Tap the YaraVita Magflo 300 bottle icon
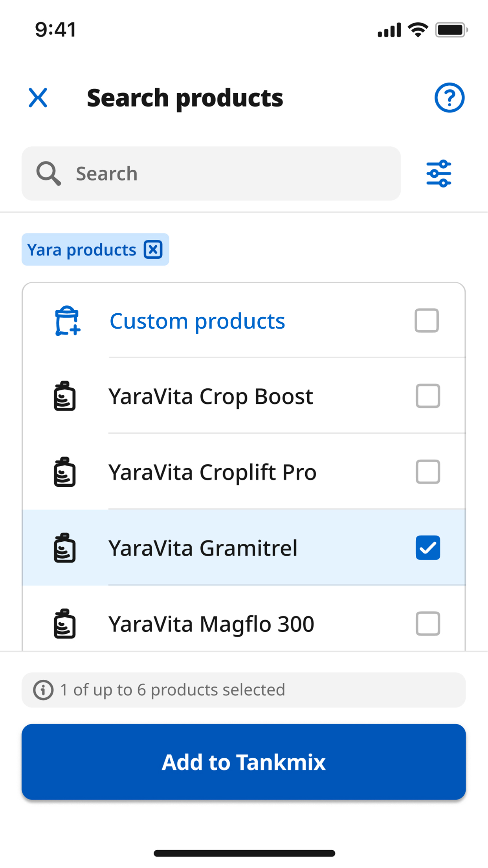488x868 pixels. pyautogui.click(x=65, y=624)
